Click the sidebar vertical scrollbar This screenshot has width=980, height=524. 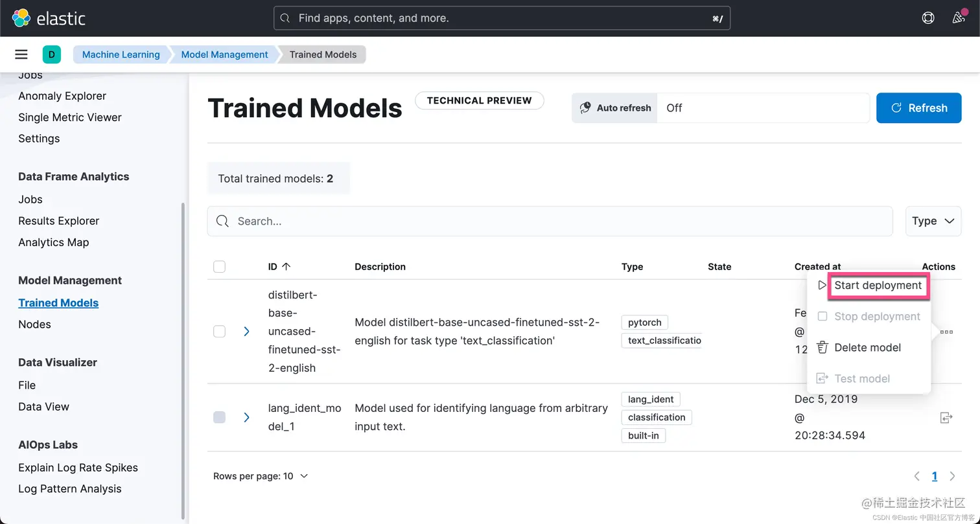tap(183, 359)
